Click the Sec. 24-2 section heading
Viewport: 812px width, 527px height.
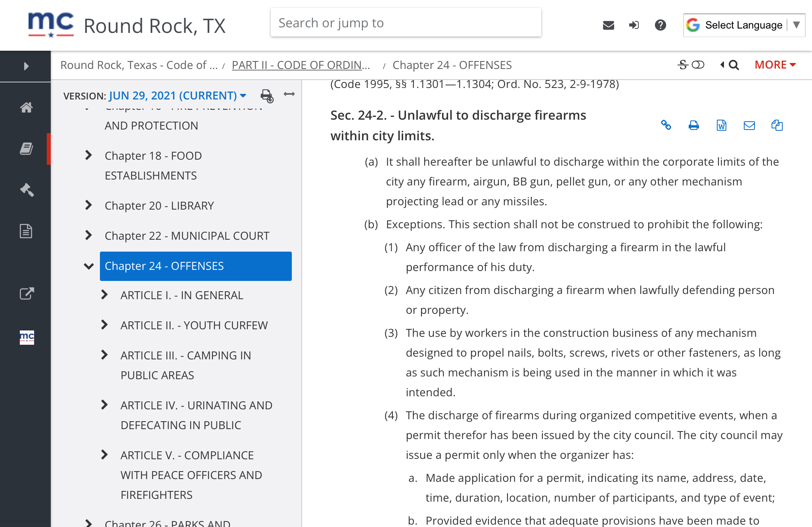pos(458,125)
